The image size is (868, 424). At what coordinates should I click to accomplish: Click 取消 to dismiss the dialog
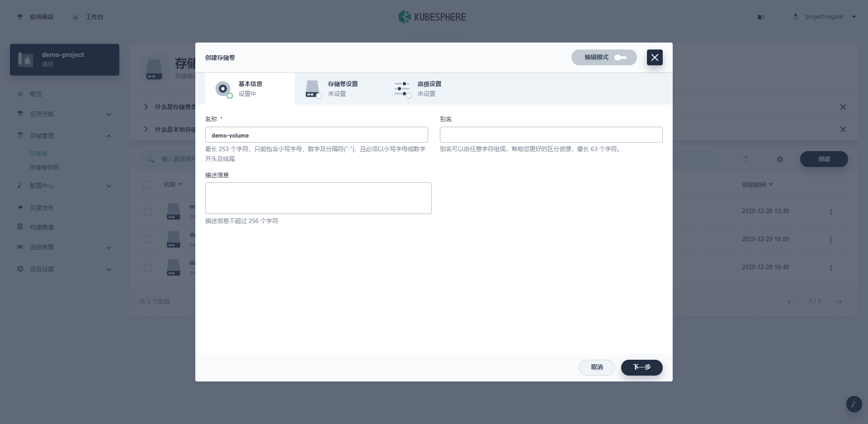point(597,367)
